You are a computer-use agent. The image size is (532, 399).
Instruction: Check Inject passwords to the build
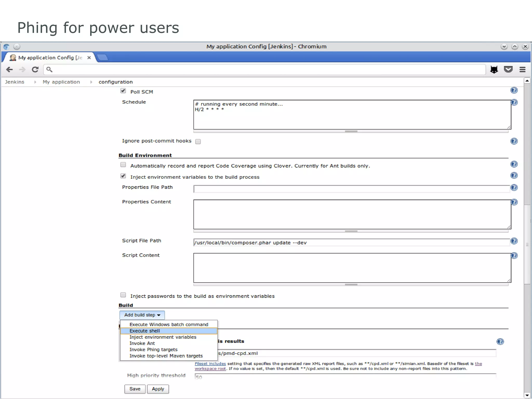click(123, 295)
